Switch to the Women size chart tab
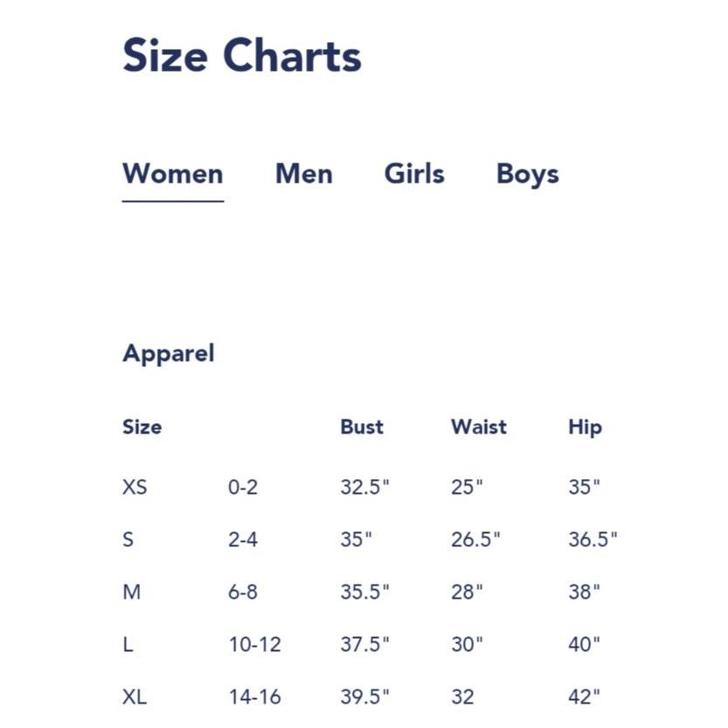The height and width of the screenshot is (728, 728). coord(173,174)
